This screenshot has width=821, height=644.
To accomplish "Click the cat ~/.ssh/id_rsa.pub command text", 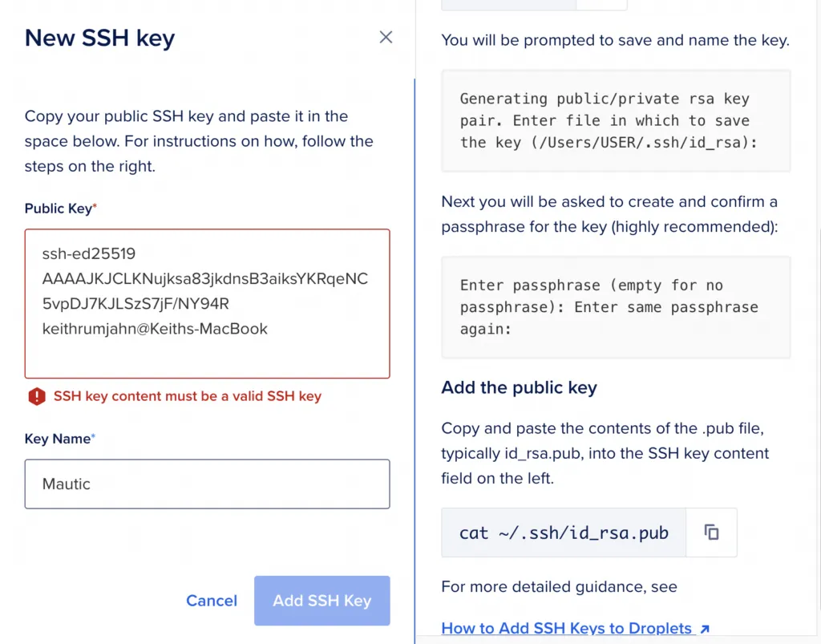I will coord(564,533).
